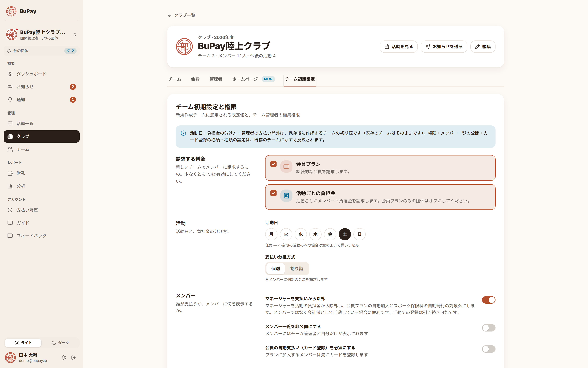Select 日 as activity day

[359, 234]
